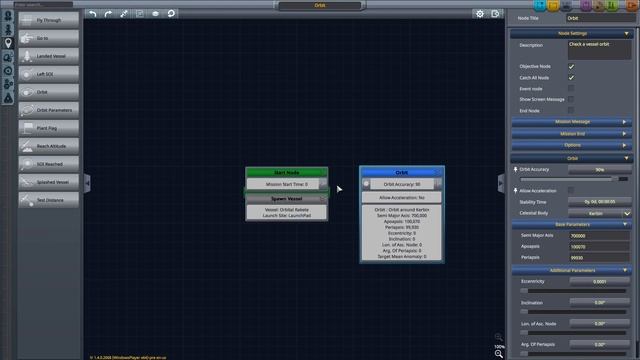
Task: Enable the Allow Acceleration checkbox
Action: pyautogui.click(x=571, y=190)
